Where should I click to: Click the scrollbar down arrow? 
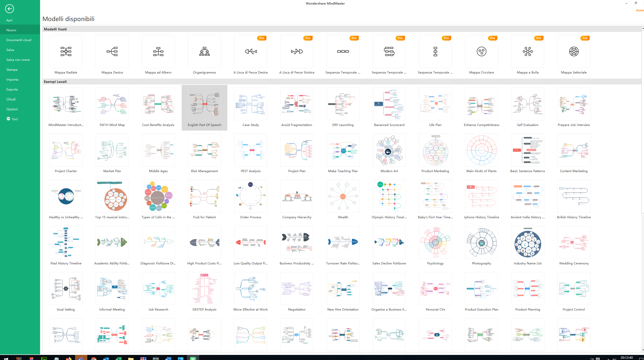[x=642, y=350]
